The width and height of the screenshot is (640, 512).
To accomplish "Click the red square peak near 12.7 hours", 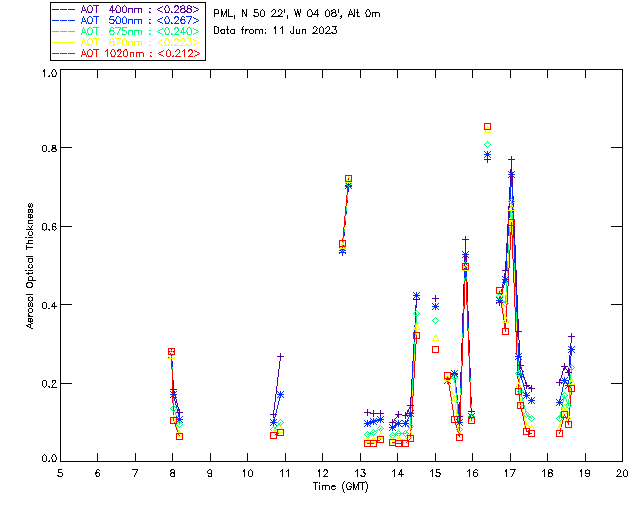I will pos(348,179).
